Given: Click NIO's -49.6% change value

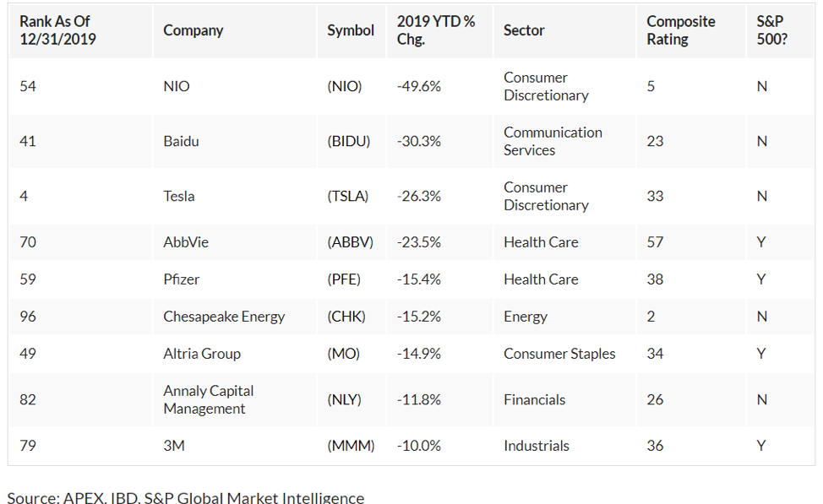Looking at the screenshot, I should coord(419,86).
